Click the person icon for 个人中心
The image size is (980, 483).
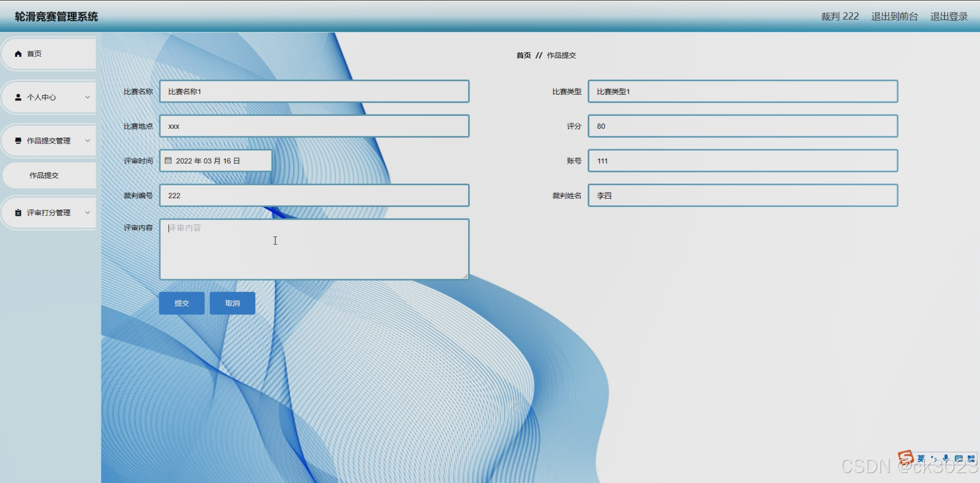coord(18,97)
